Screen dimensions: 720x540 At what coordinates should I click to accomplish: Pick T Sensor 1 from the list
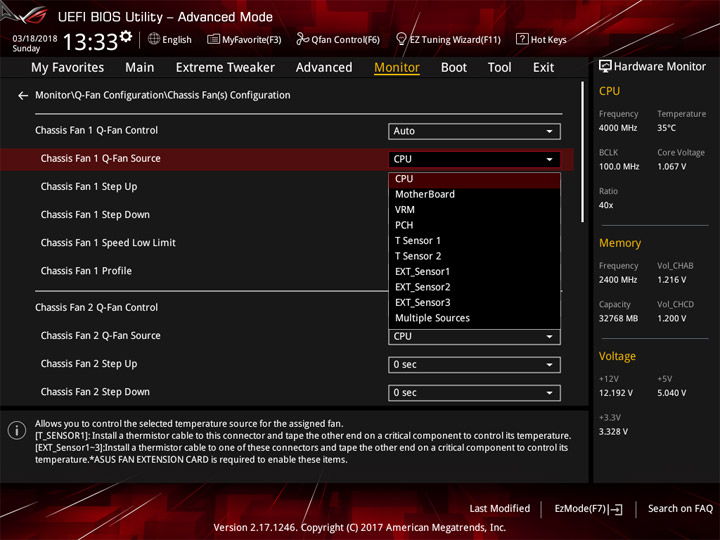[474, 241]
